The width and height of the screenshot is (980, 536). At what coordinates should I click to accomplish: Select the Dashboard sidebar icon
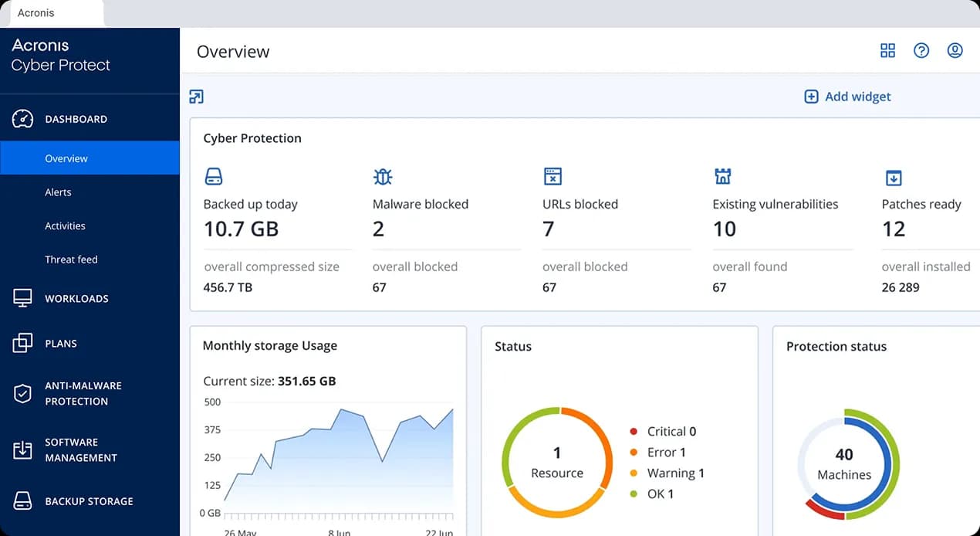[22, 119]
